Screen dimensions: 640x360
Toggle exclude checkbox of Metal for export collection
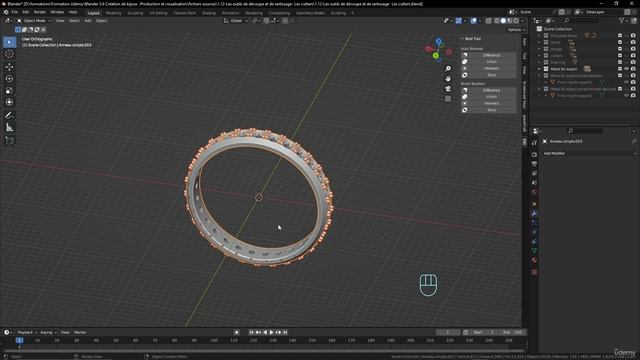click(620, 69)
